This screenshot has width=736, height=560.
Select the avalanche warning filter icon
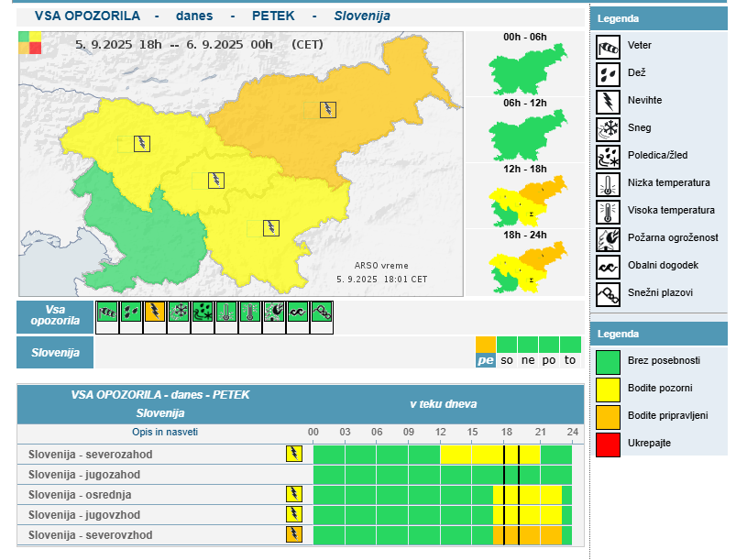click(x=321, y=313)
